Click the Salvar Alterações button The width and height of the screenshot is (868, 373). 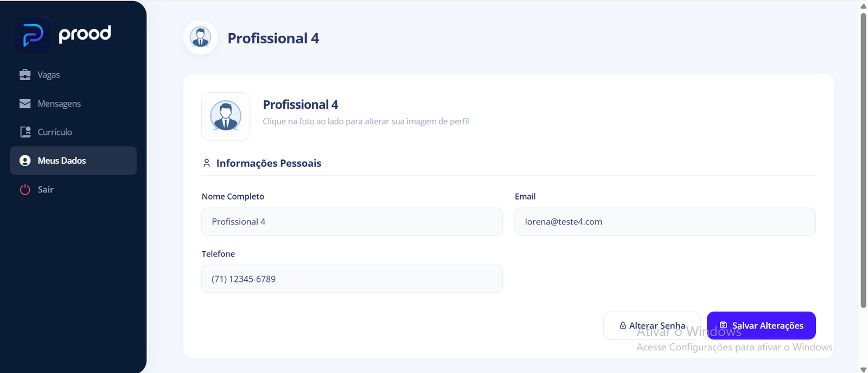click(761, 326)
